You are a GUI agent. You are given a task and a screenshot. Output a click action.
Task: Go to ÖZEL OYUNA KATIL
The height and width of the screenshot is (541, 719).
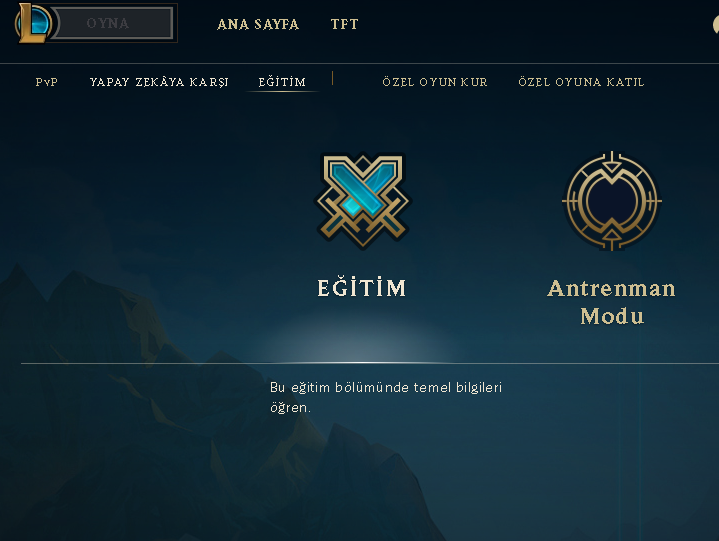581,82
